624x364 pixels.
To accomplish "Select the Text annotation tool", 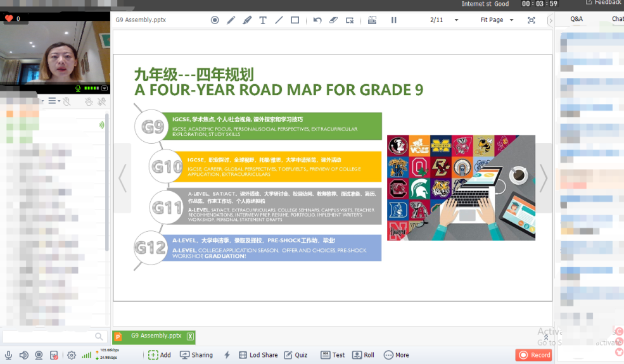I will click(263, 20).
